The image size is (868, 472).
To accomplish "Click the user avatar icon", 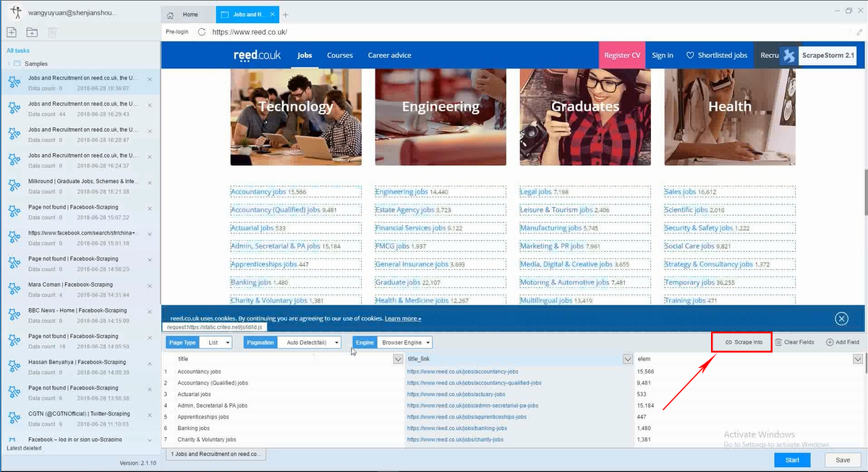I will click(15, 12).
